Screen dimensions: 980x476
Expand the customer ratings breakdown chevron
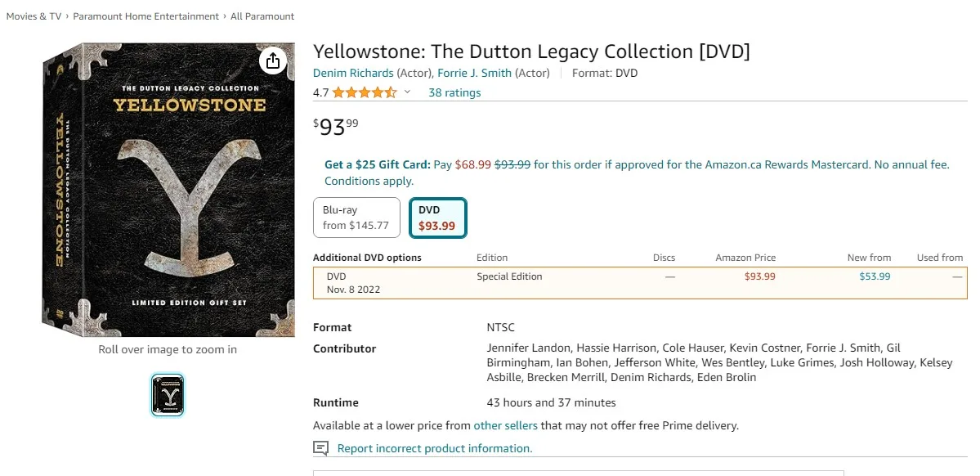pyautogui.click(x=406, y=92)
